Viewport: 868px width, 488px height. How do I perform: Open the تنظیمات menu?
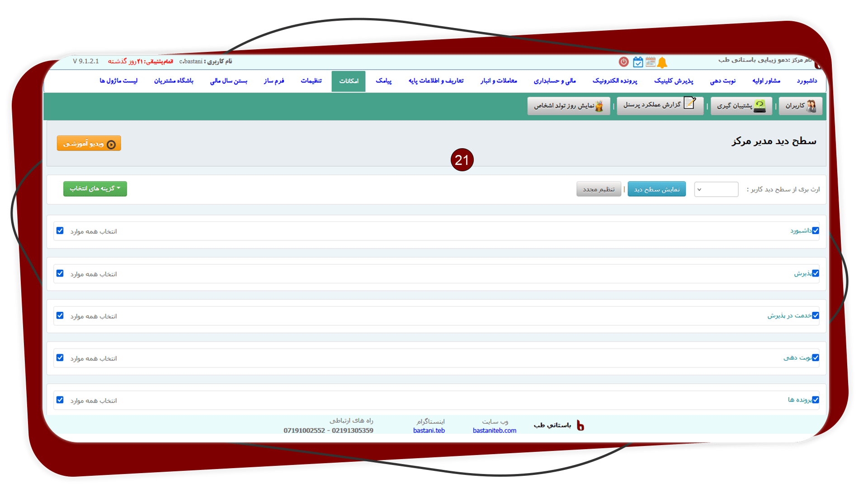pyautogui.click(x=311, y=81)
